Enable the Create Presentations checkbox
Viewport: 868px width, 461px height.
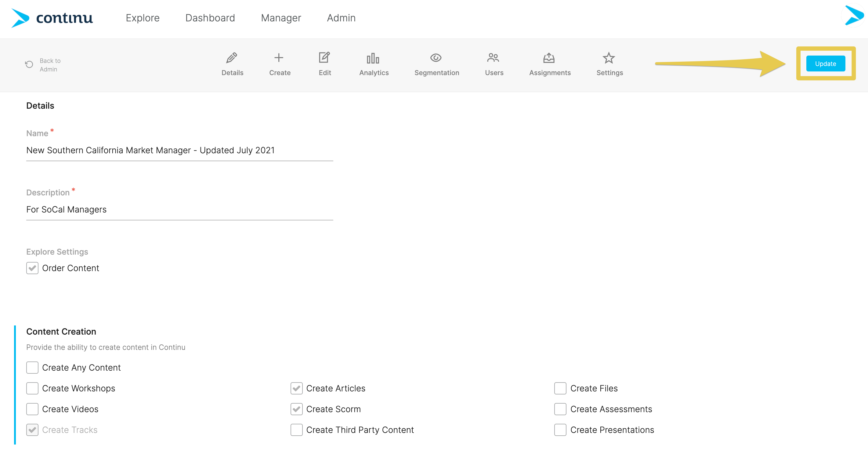pyautogui.click(x=560, y=430)
